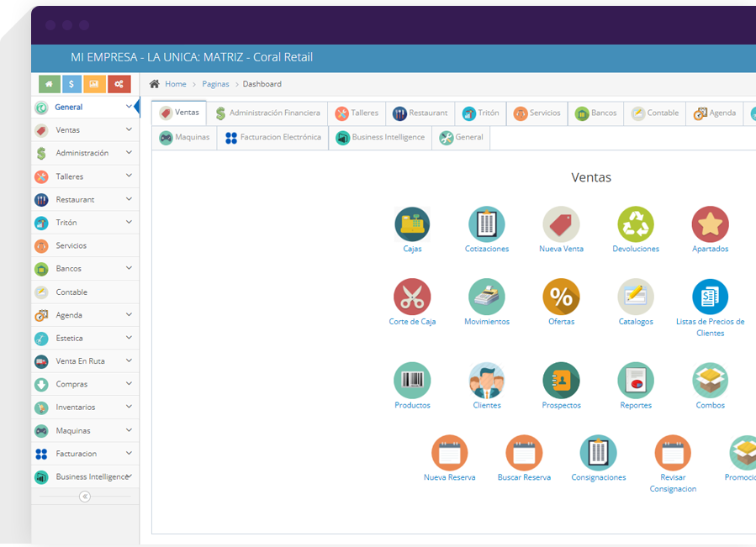Screen dimensions: 756x547
Task: Open the Cajas cash register icon
Action: point(412,224)
